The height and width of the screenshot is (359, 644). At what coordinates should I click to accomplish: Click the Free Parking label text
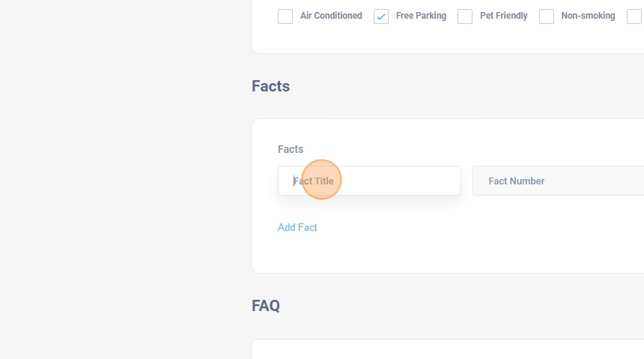(x=421, y=16)
